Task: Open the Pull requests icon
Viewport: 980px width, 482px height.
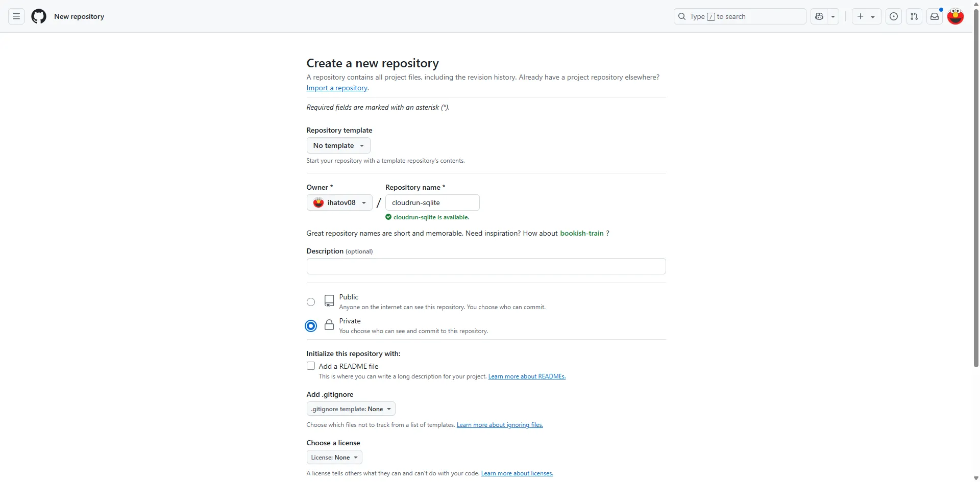Action: (914, 16)
